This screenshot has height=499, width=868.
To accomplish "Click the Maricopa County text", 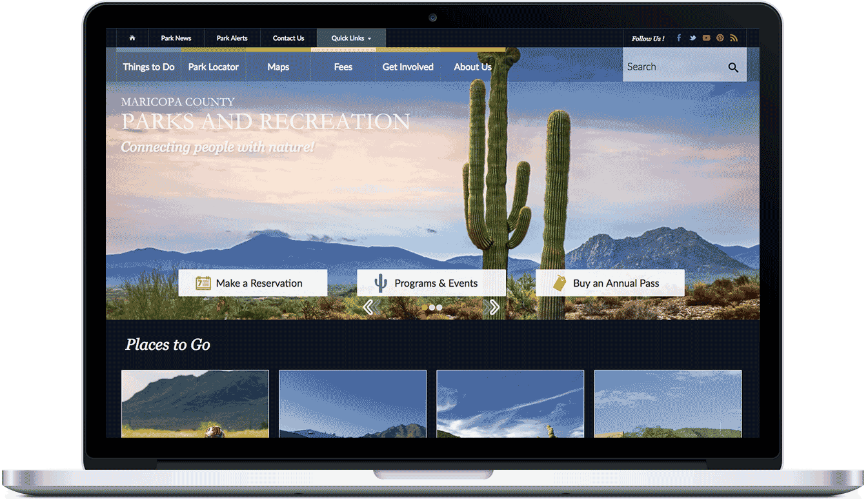I will 178,102.
